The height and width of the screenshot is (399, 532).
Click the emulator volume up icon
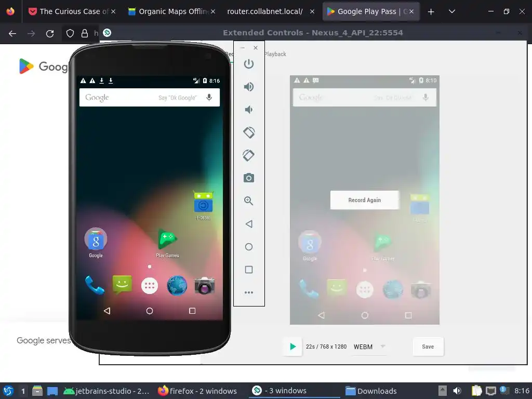tap(249, 87)
